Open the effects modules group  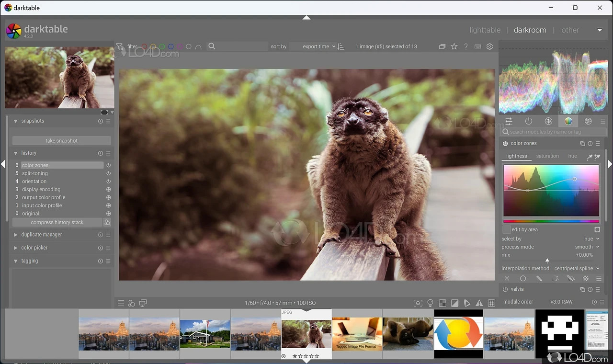(x=588, y=121)
